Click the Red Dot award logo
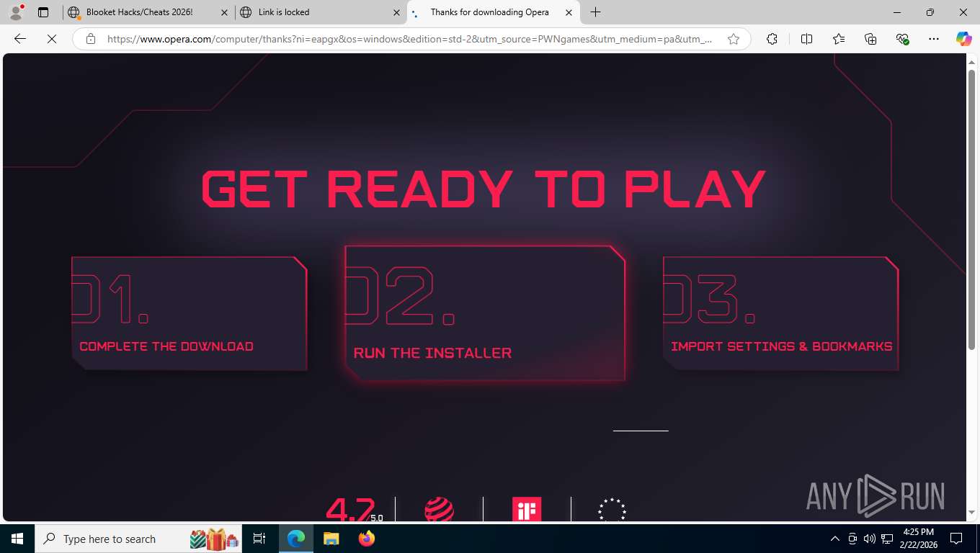The width and height of the screenshot is (980, 553). pyautogui.click(x=439, y=509)
